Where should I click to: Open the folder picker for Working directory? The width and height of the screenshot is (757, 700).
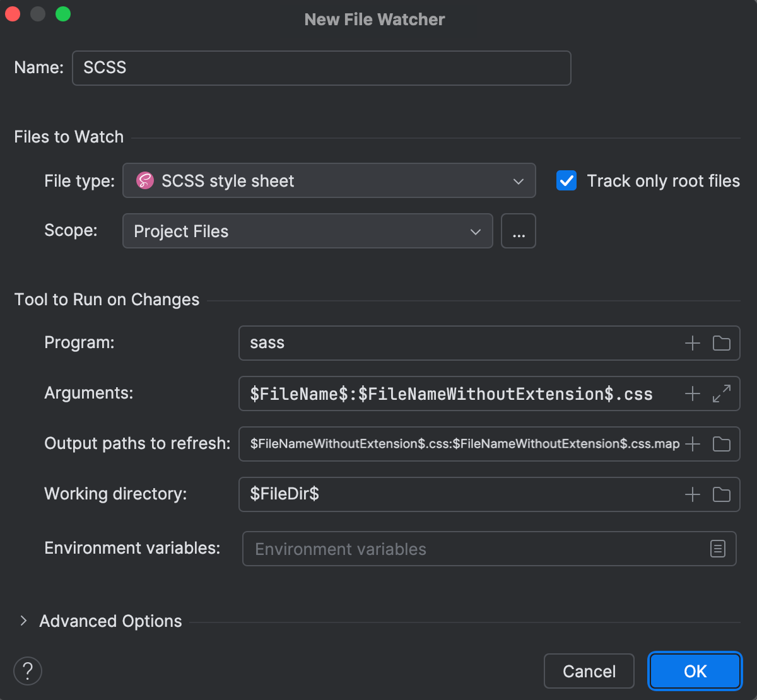point(722,494)
